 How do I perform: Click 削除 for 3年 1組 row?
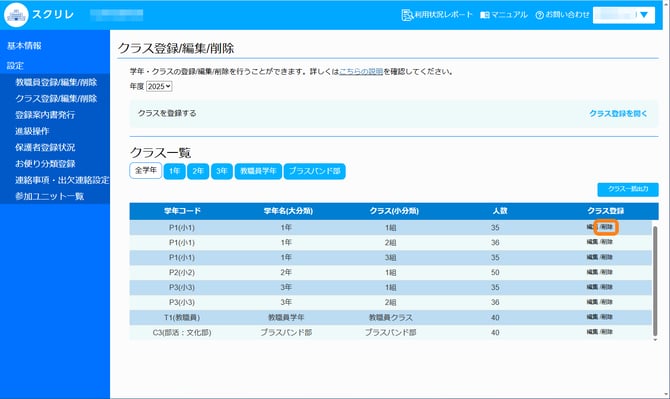tap(607, 287)
